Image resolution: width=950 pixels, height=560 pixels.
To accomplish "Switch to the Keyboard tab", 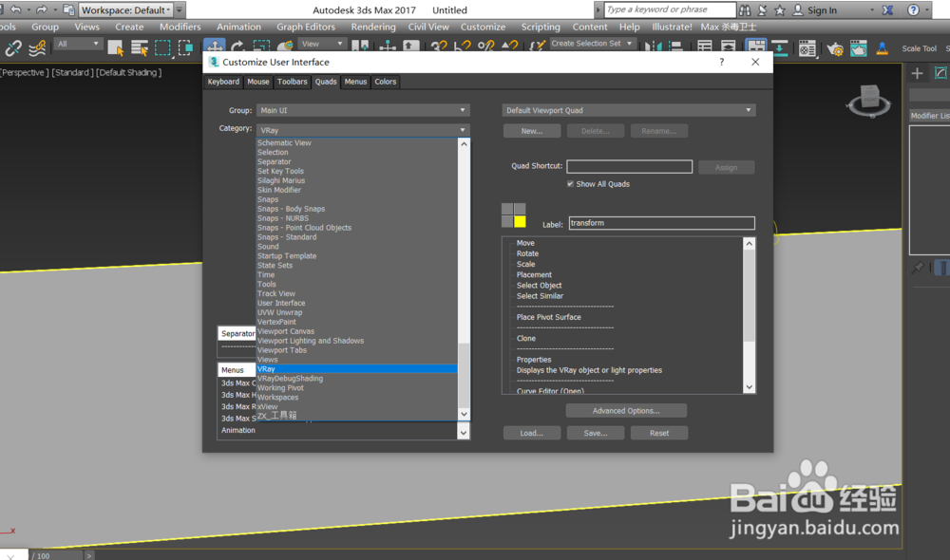I will click(223, 82).
